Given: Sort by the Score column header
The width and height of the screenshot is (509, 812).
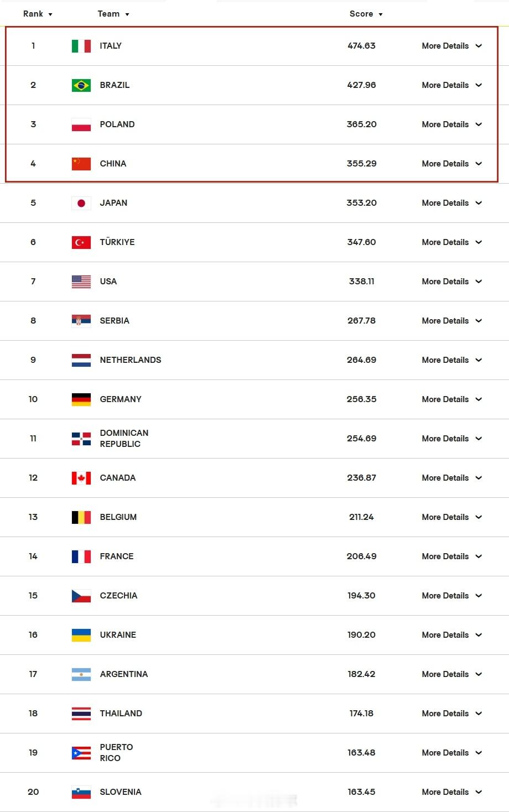Looking at the screenshot, I should [366, 14].
